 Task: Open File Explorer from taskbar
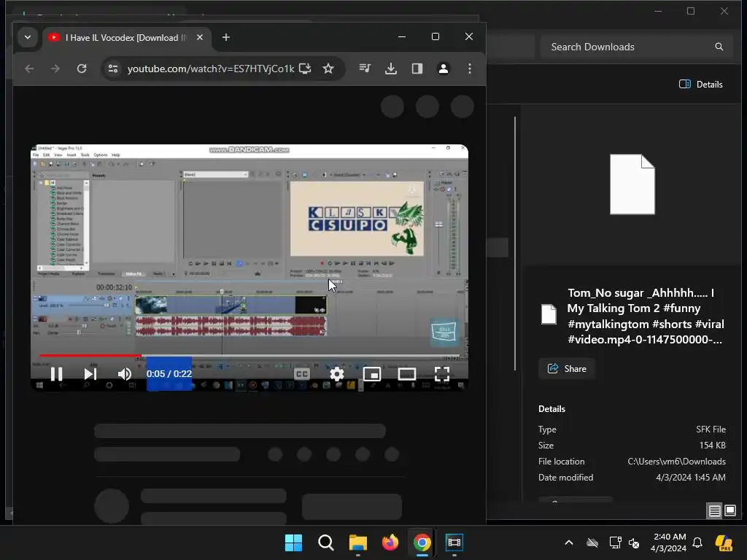(x=357, y=542)
